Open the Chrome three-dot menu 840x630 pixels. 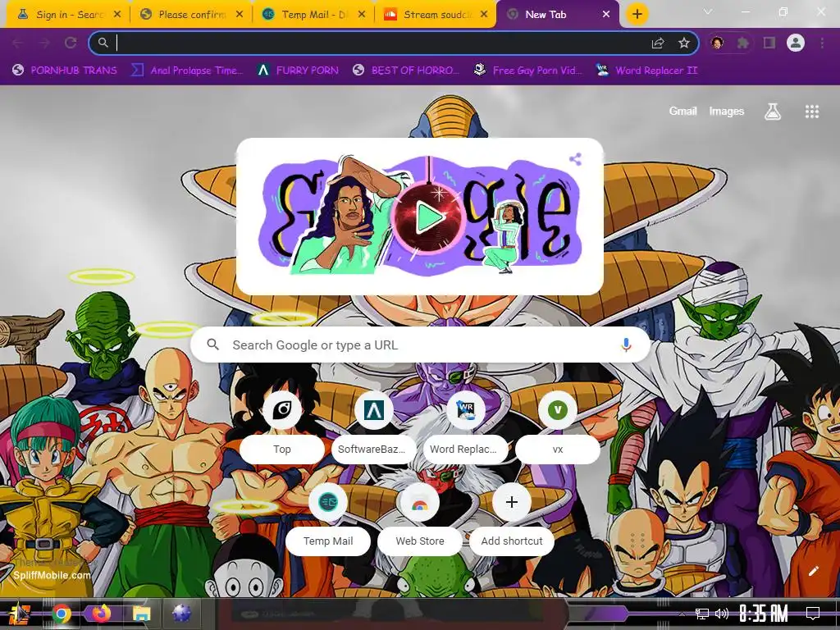coord(822,43)
